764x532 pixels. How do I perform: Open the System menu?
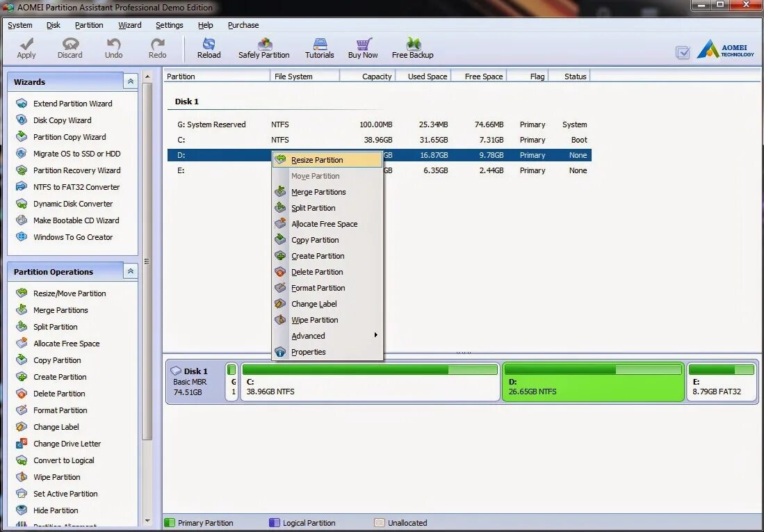point(20,25)
